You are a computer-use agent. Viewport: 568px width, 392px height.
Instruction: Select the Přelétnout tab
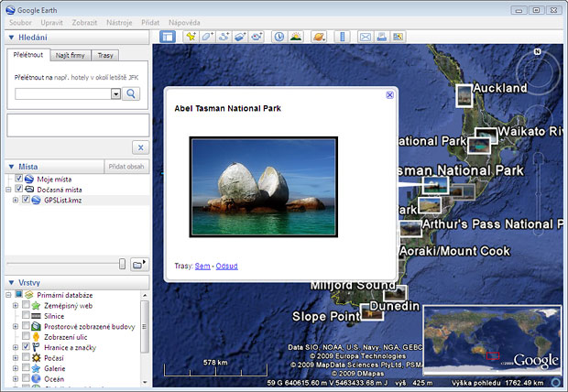[x=28, y=55]
